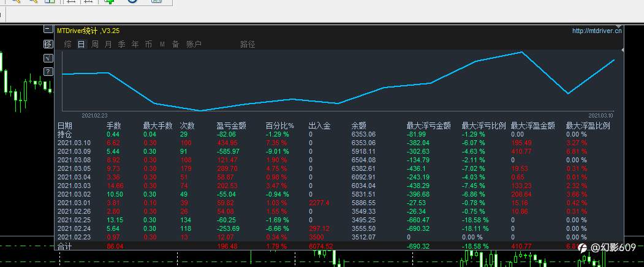Open help with the ? icon
This screenshot has width=644, height=267.
click(48, 72)
